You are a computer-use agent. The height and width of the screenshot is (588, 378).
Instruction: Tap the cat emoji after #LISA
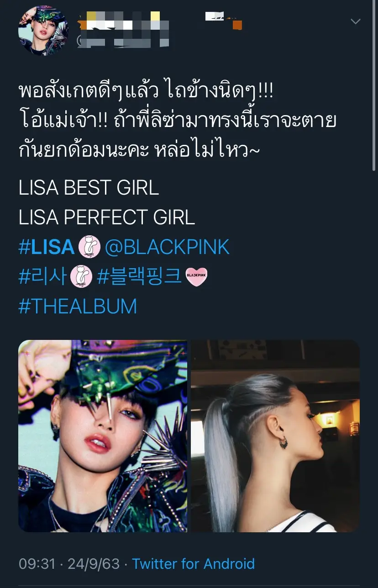(89, 247)
